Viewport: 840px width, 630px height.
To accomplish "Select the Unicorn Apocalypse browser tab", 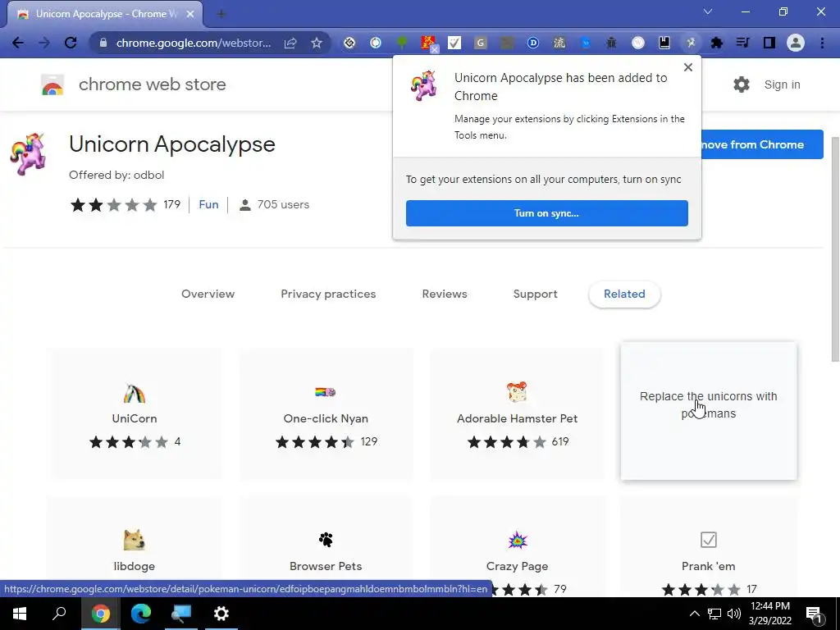I will pos(104,14).
